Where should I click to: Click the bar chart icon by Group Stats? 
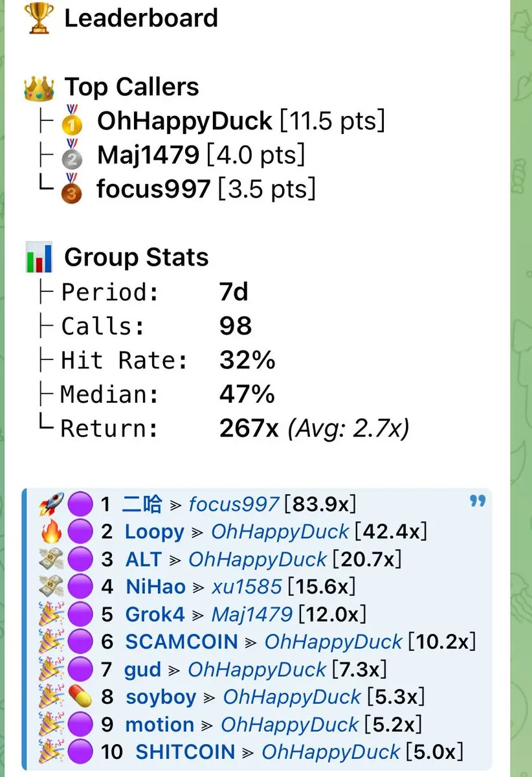pos(39,257)
